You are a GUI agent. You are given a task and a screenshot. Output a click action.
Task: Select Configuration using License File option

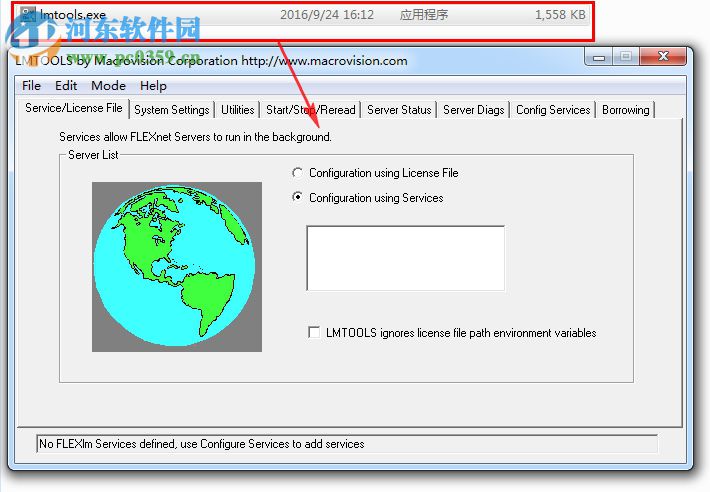click(375, 173)
